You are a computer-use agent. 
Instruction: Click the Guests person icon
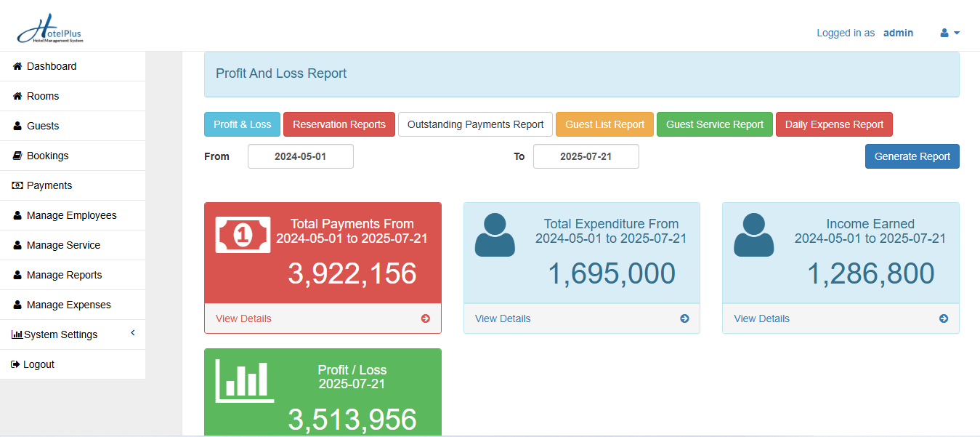[x=17, y=126]
